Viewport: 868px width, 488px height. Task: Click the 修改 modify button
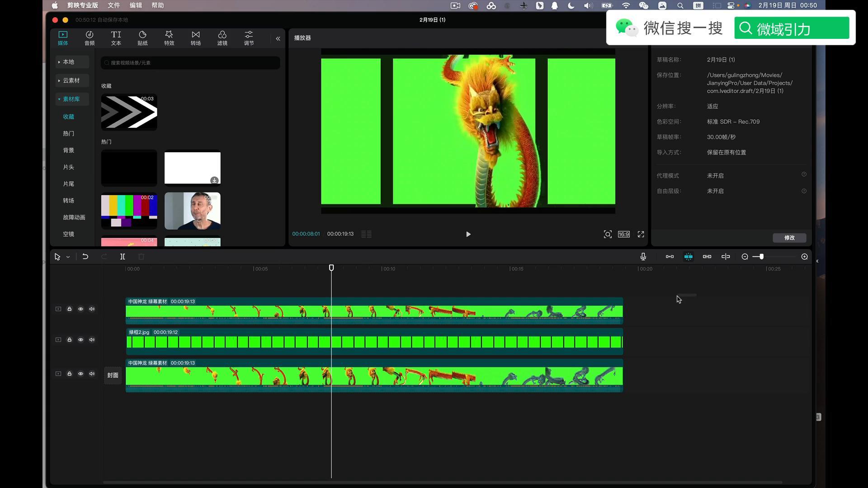pyautogui.click(x=789, y=238)
